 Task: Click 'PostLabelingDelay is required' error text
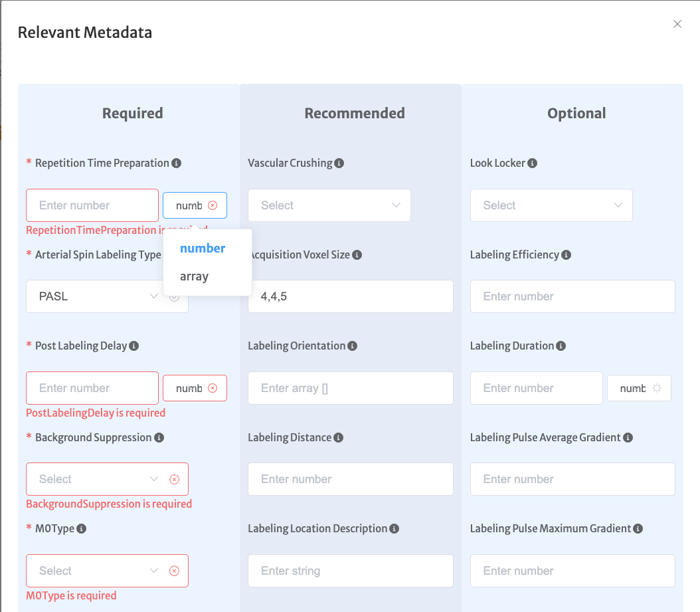[96, 413]
